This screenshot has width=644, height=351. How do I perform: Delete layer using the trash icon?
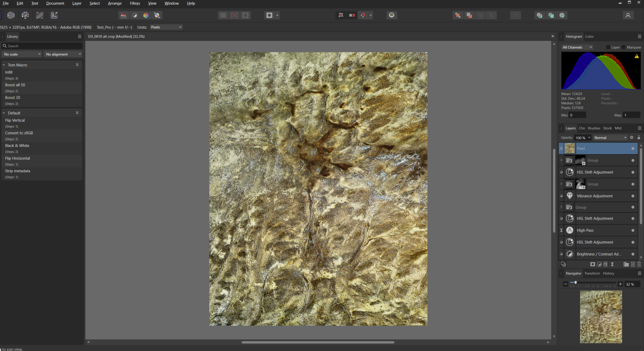(x=639, y=264)
